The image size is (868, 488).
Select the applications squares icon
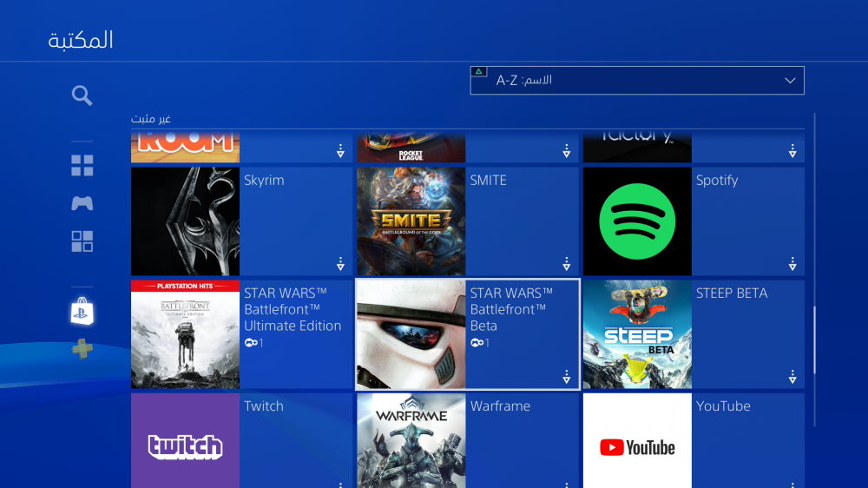[x=82, y=241]
